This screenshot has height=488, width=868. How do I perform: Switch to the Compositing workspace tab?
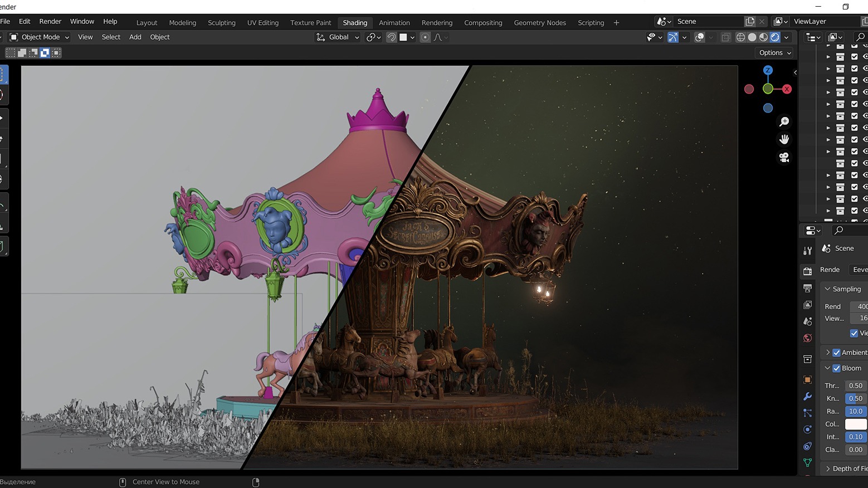[483, 23]
